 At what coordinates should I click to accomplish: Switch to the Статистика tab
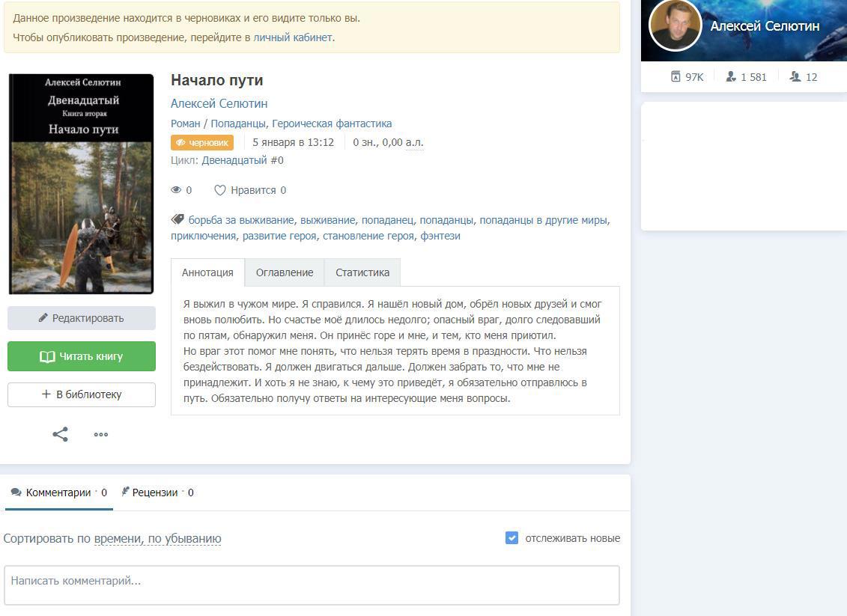(362, 272)
